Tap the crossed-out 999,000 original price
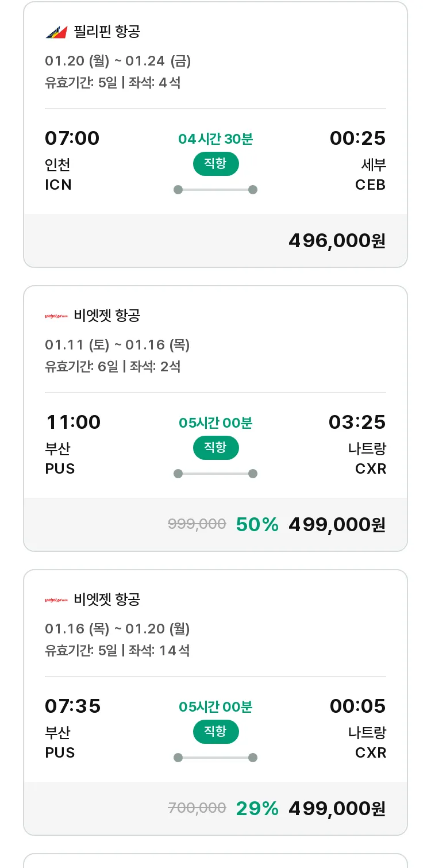431x868 pixels. coord(197,524)
